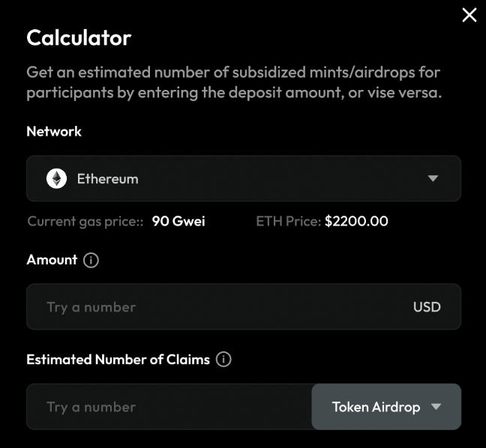Focus the Amount input field
Image resolution: width=486 pixels, height=448 pixels.
point(217,307)
